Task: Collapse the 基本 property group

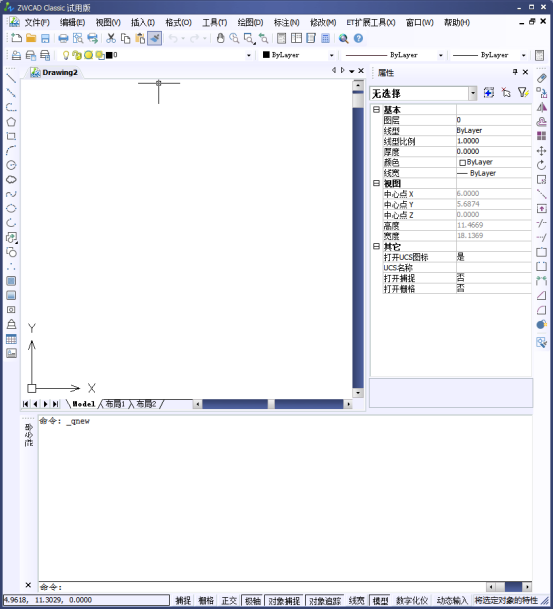Action: pos(376,109)
